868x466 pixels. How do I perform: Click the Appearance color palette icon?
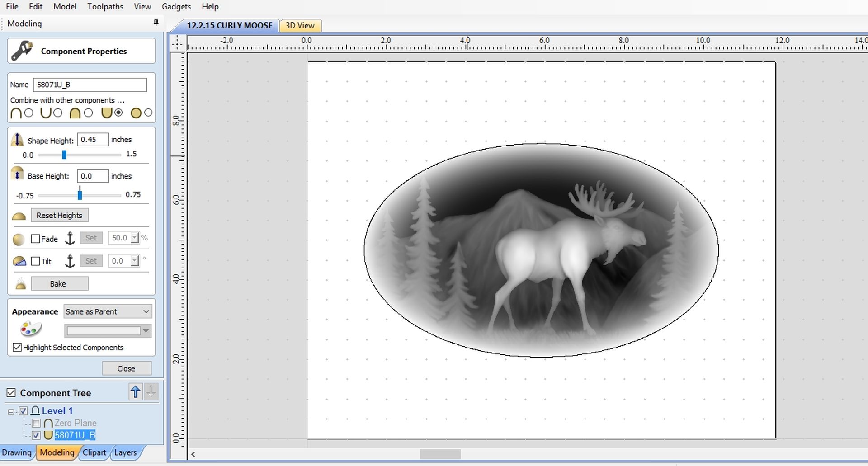[x=30, y=329]
